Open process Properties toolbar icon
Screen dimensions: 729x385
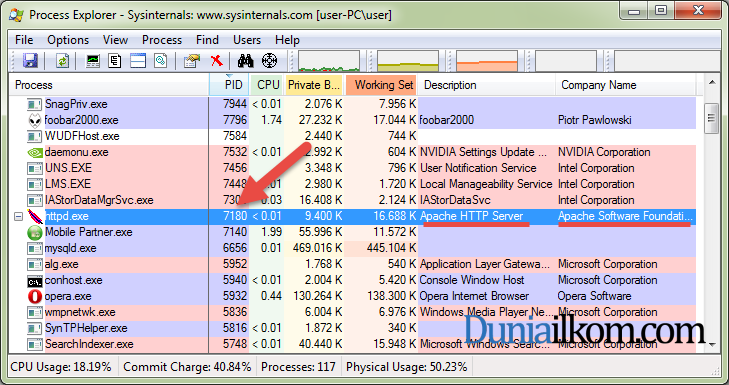point(192,61)
